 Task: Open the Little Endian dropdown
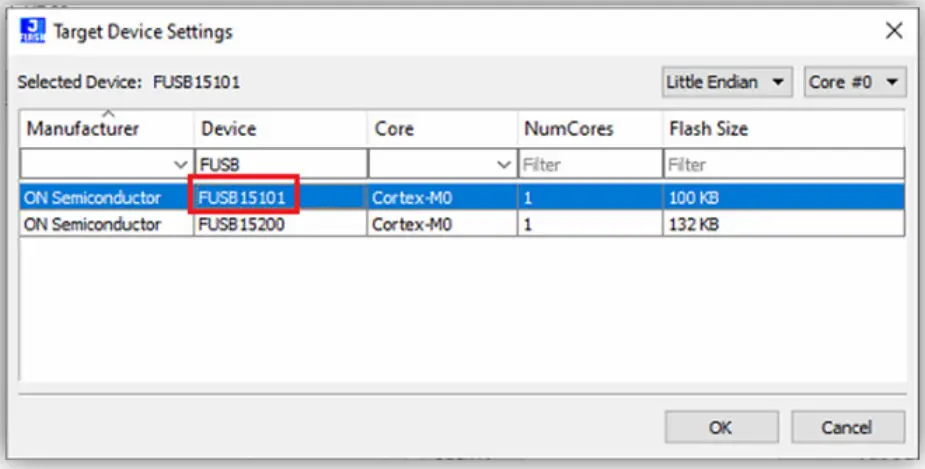(726, 82)
